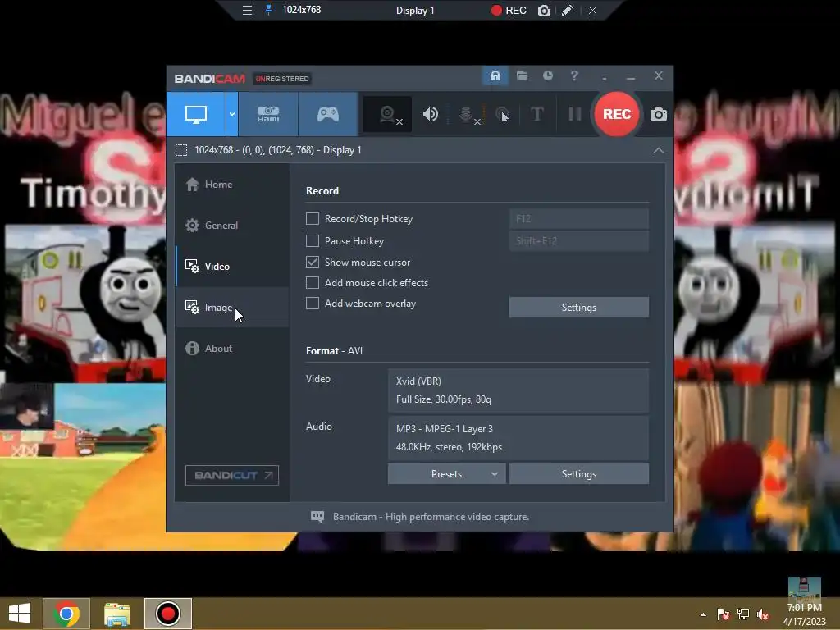The width and height of the screenshot is (840, 630).
Task: Click the F12 hotkey input field
Action: (578, 218)
